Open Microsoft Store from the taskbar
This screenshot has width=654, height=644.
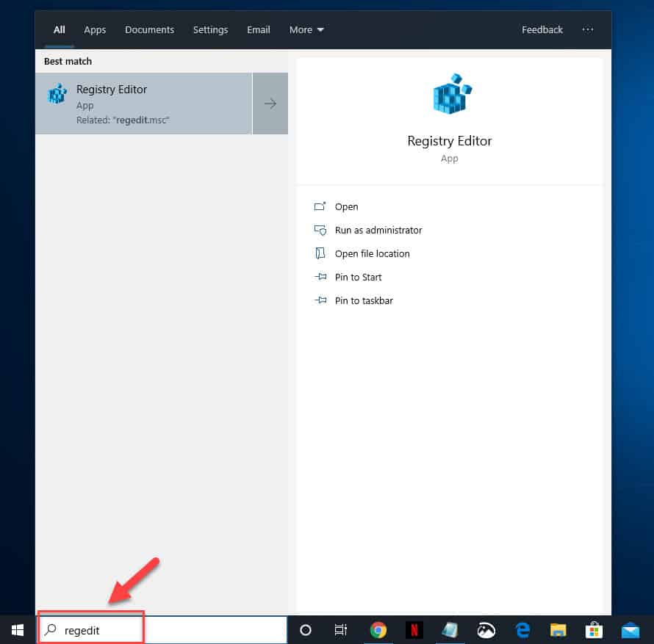594,630
